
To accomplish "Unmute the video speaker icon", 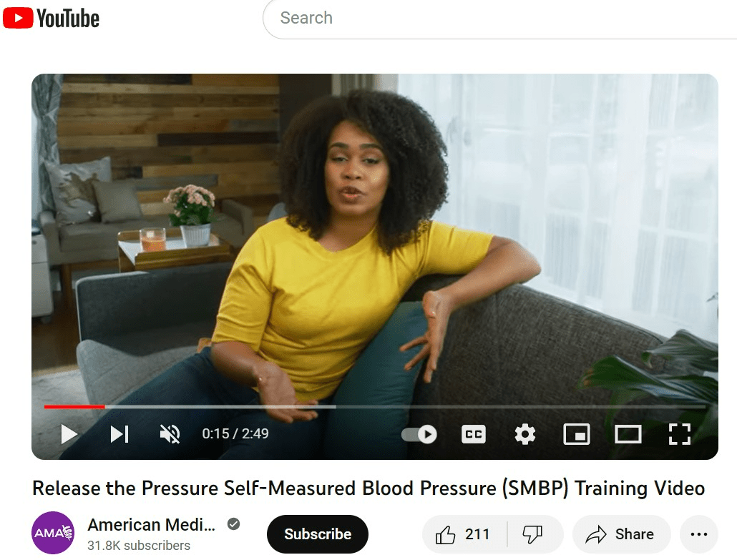I will point(170,434).
